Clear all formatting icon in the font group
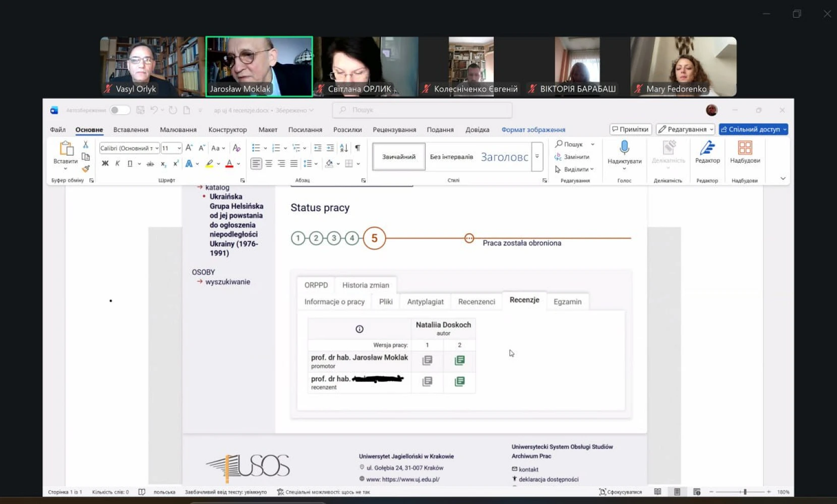 (x=236, y=148)
